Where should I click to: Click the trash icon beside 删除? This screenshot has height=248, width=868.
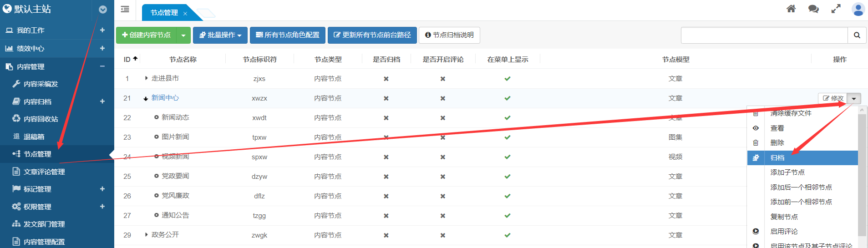(x=756, y=143)
